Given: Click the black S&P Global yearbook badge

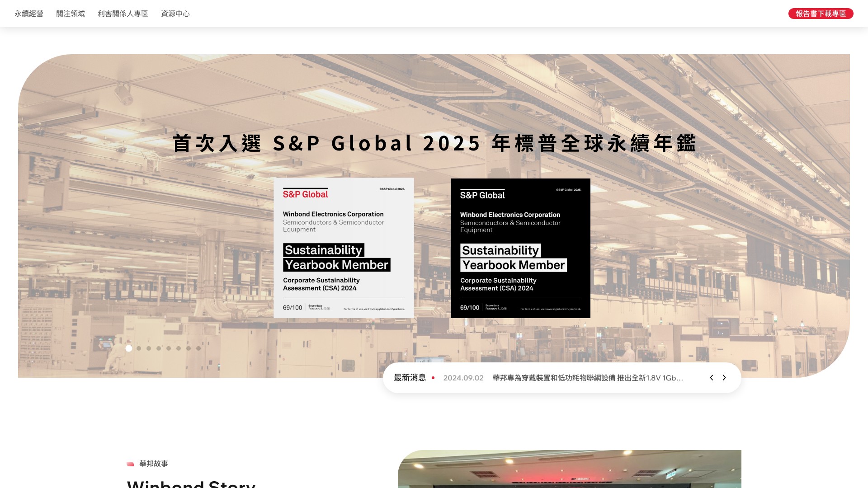Looking at the screenshot, I should click(x=520, y=248).
